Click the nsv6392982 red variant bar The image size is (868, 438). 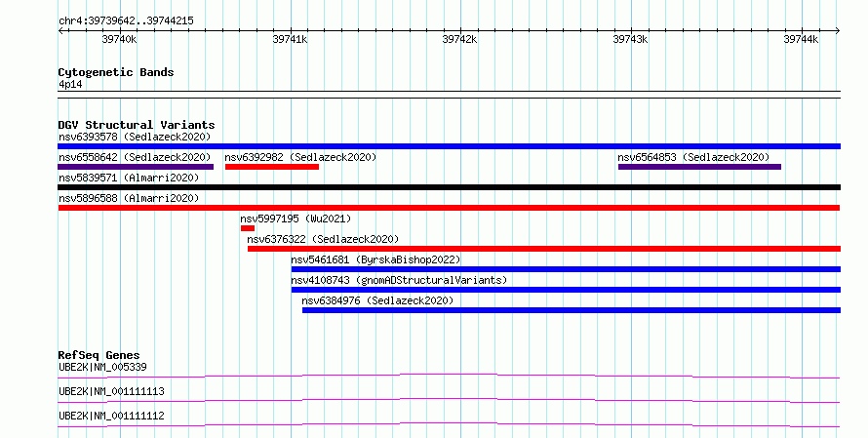point(272,167)
